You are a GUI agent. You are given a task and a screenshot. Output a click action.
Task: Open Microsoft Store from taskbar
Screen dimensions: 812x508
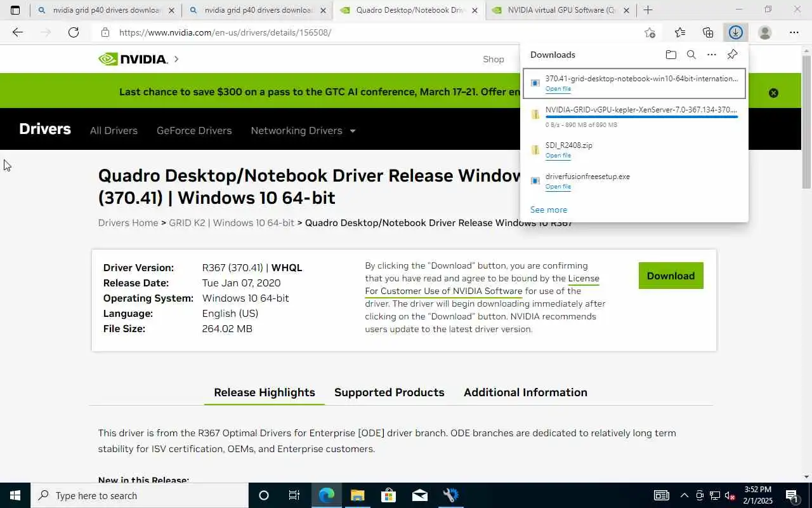click(x=388, y=495)
